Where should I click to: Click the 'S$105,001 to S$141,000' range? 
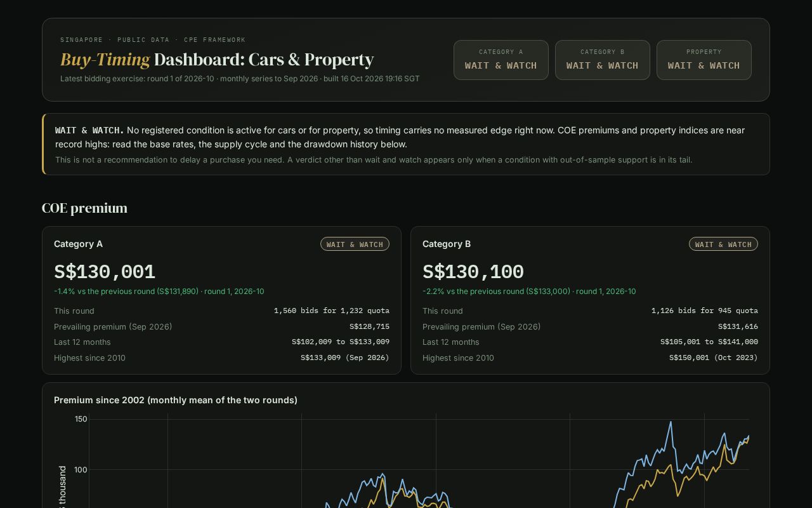pos(709,342)
